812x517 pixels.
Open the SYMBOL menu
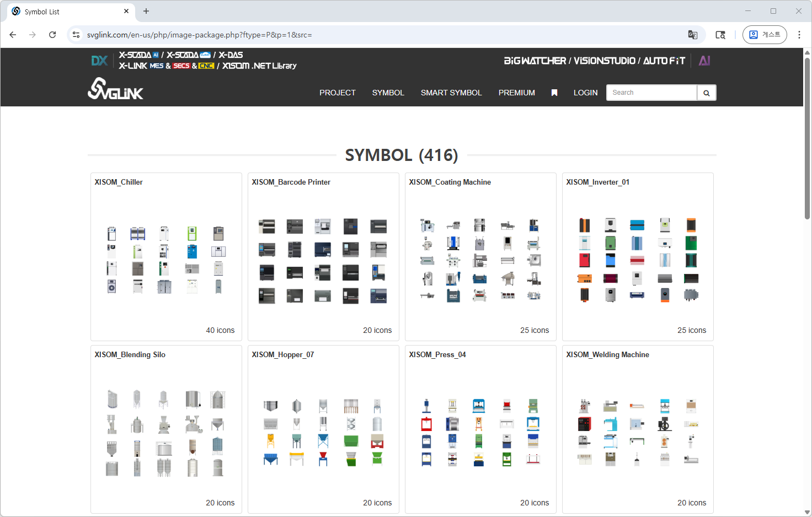(388, 93)
